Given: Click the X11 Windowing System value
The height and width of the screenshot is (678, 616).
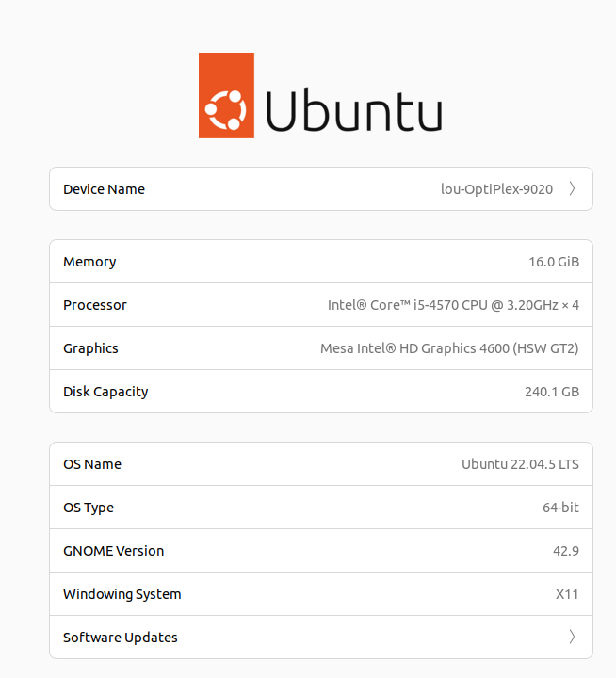Looking at the screenshot, I should (x=567, y=594).
